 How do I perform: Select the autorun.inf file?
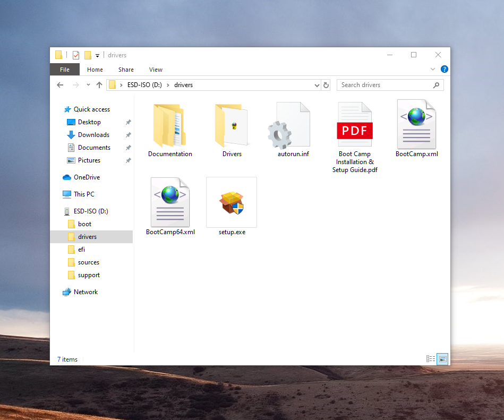pyautogui.click(x=293, y=130)
